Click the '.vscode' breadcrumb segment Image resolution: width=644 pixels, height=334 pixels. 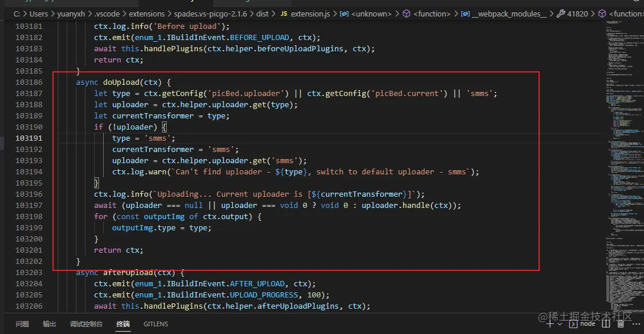(107, 14)
